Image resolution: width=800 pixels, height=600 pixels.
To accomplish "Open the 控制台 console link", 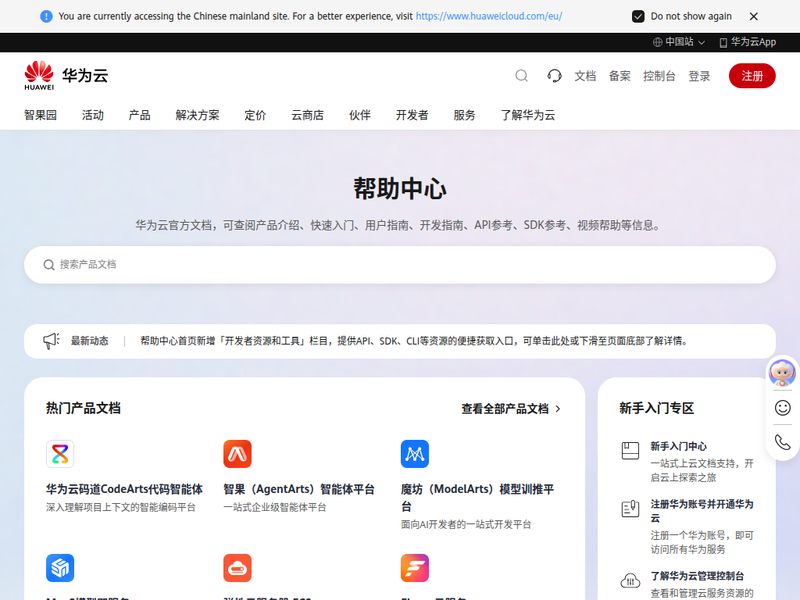I will [659, 76].
